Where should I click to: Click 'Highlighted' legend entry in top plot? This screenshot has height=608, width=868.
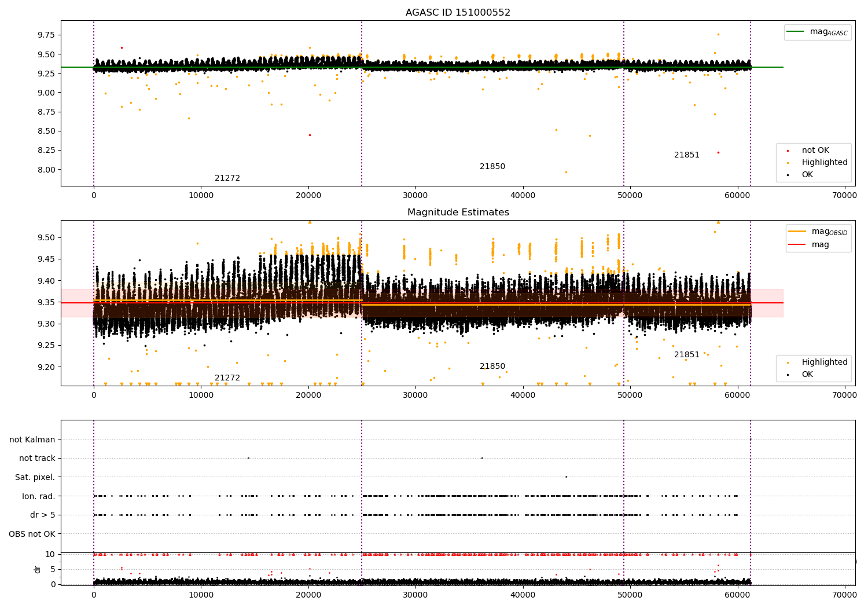824,163
